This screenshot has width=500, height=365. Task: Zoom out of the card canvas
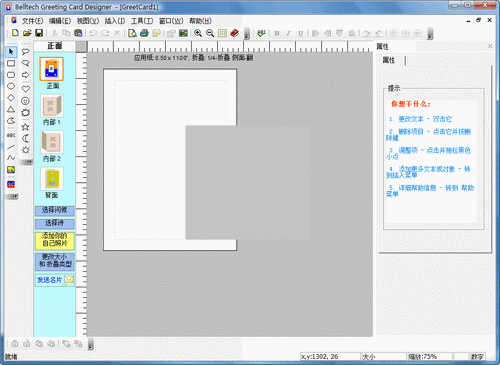(x=210, y=33)
